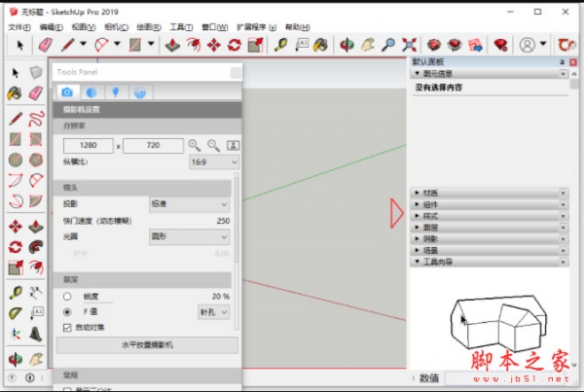The image size is (584, 392).
Task: Click the width field showing 1280
Action: click(x=89, y=146)
